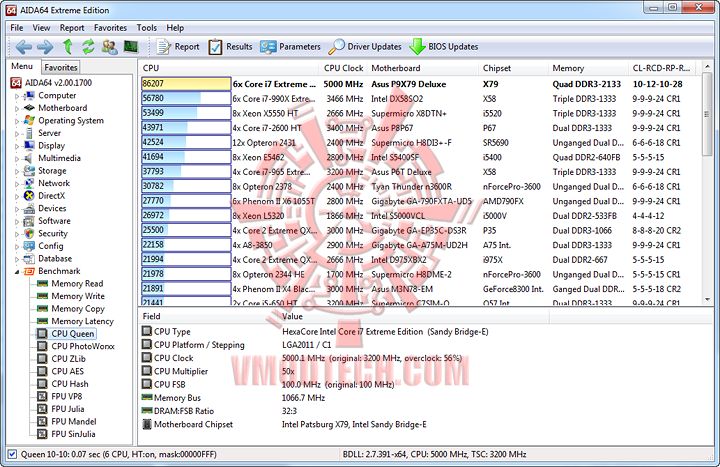Go back with the blue left arrow

point(23,47)
